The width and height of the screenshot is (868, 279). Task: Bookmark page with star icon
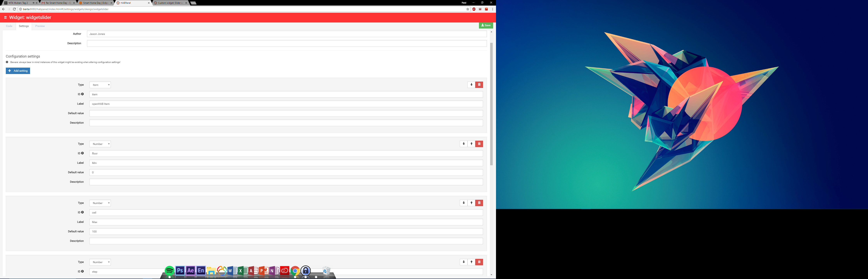pyautogui.click(x=467, y=9)
